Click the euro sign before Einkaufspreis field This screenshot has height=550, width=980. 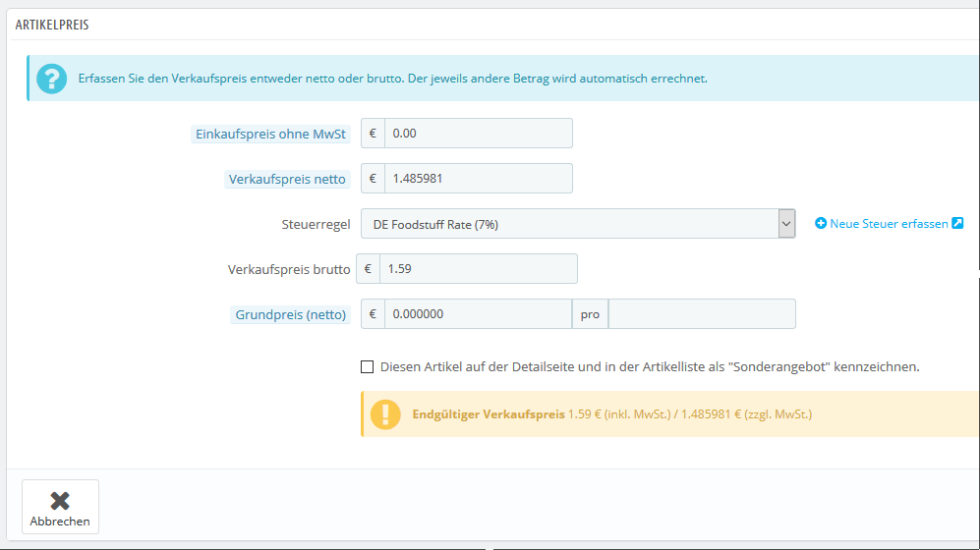point(374,133)
